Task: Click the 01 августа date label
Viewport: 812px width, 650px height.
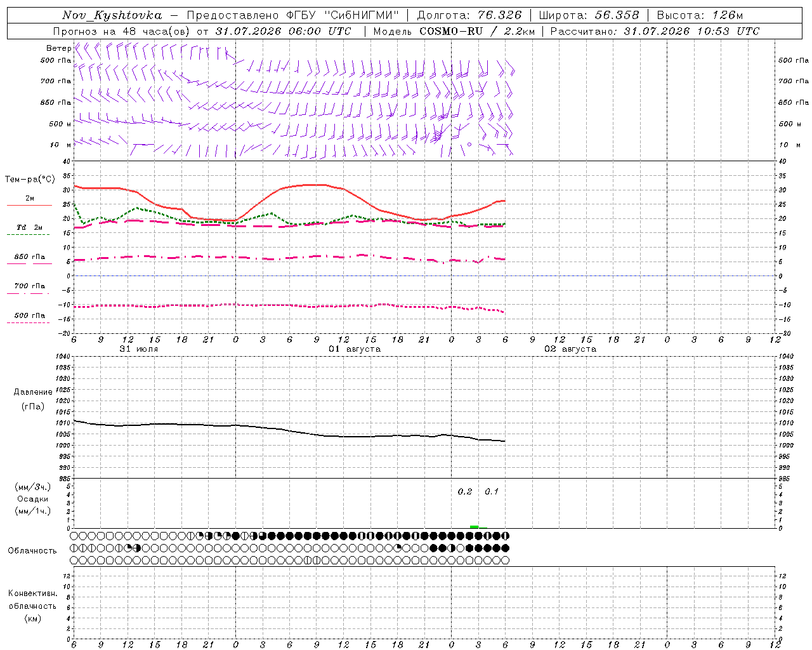Action: pyautogui.click(x=355, y=349)
